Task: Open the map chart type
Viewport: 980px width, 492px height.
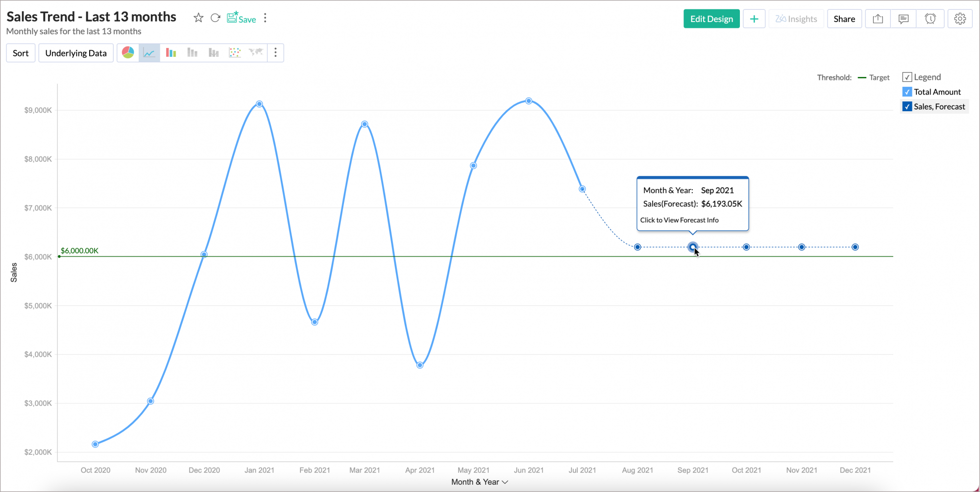Action: click(256, 52)
